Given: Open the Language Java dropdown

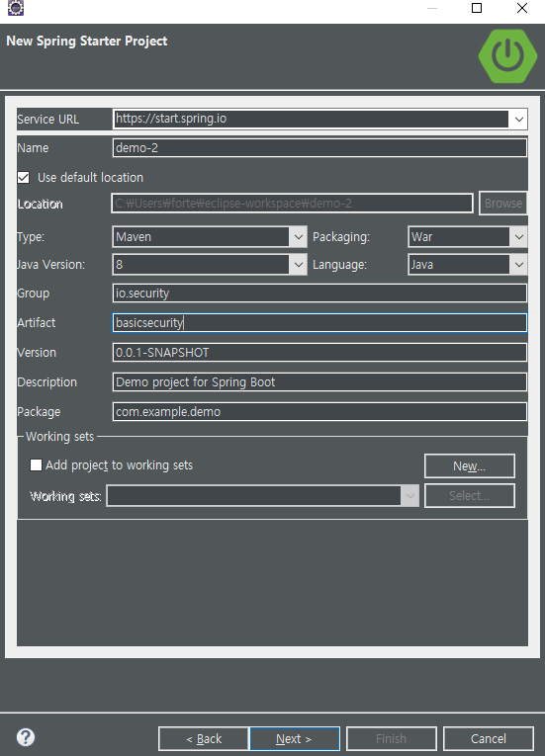Looking at the screenshot, I should [519, 264].
